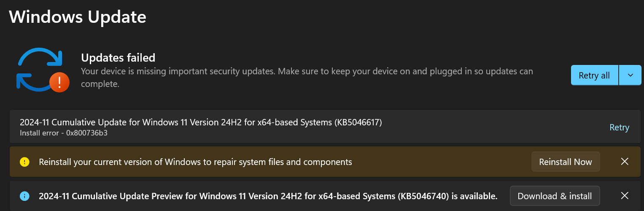Click the yellow warning icon on reinstall banner
644x211 pixels.
[x=24, y=162]
